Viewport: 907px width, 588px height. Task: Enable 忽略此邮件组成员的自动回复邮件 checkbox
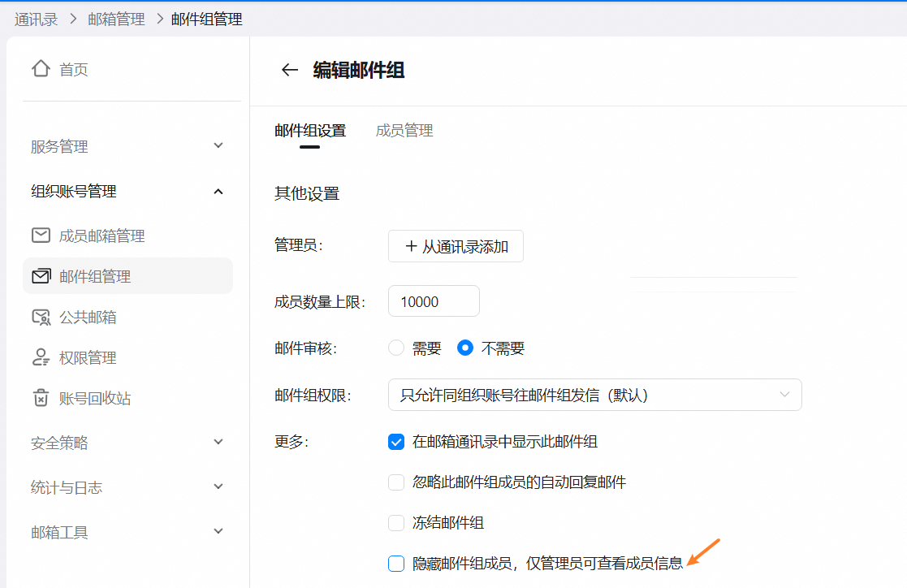(x=396, y=482)
